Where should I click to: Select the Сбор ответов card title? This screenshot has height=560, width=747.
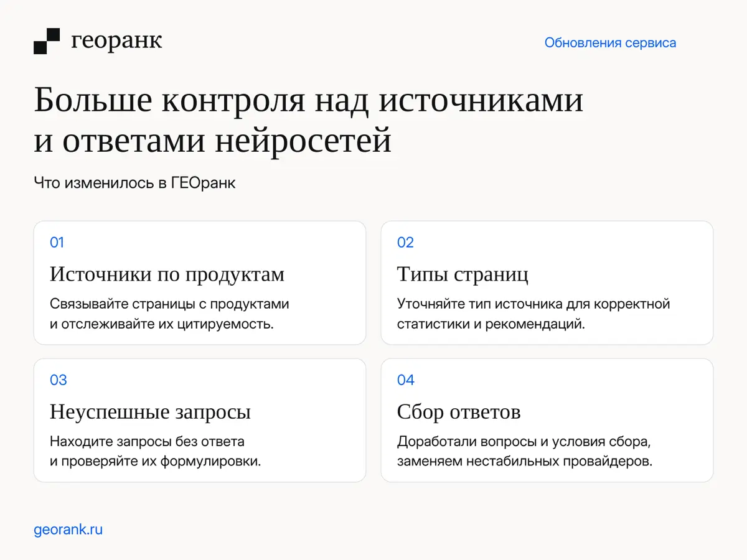point(459,412)
